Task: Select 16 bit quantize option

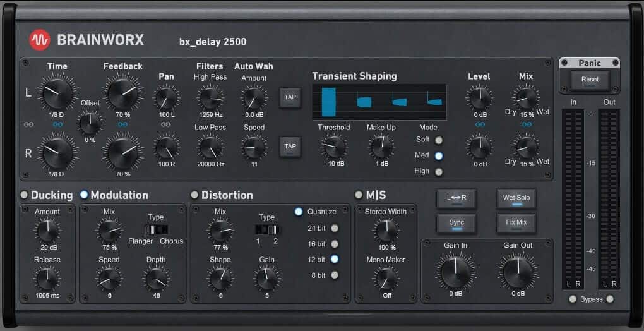Action: 335,244
